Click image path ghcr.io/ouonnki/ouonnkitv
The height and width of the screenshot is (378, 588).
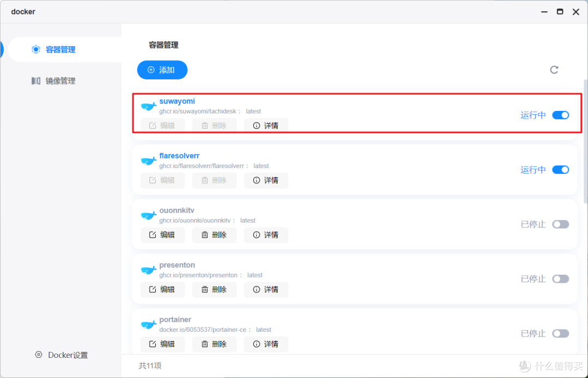[195, 221]
